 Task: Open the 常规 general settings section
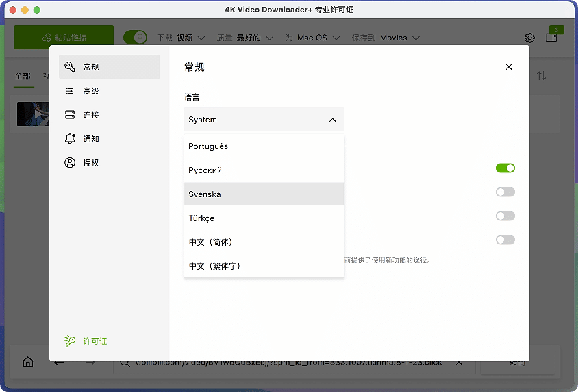(109, 66)
